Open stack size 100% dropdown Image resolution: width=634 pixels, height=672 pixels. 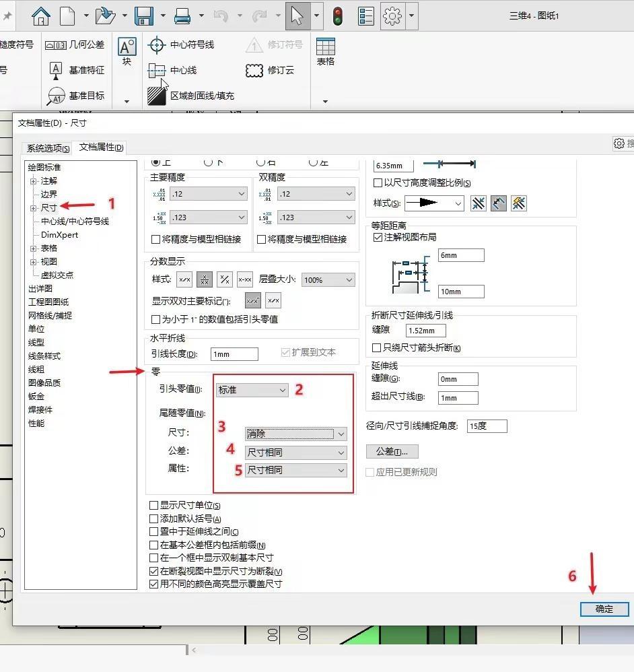[x=328, y=280]
